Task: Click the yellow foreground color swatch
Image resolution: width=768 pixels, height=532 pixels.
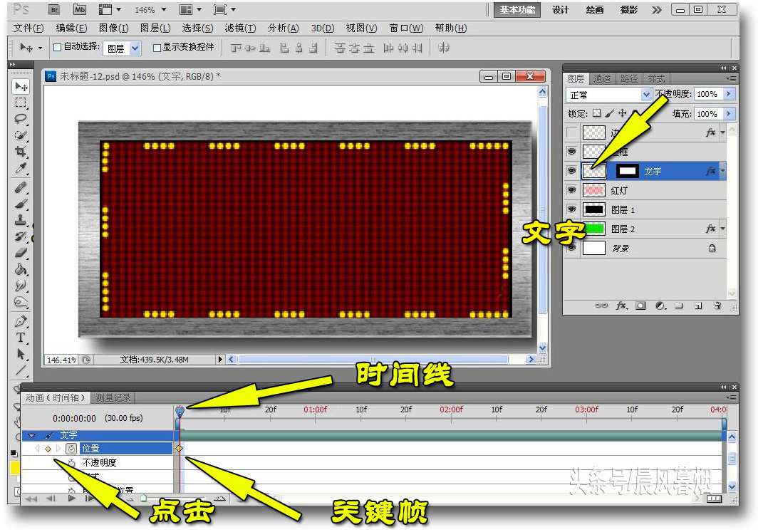Action: [x=14, y=469]
